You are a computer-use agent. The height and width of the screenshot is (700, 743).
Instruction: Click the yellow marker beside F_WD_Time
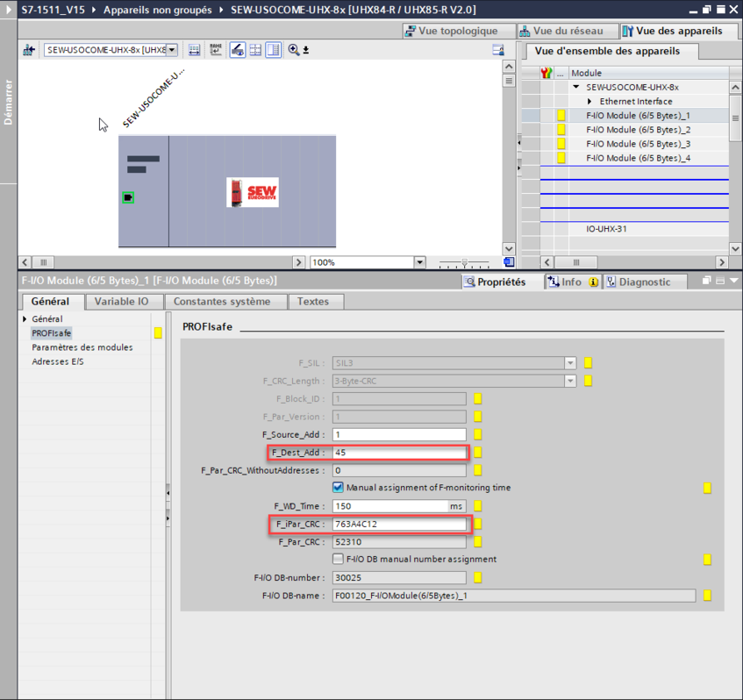pyautogui.click(x=478, y=506)
